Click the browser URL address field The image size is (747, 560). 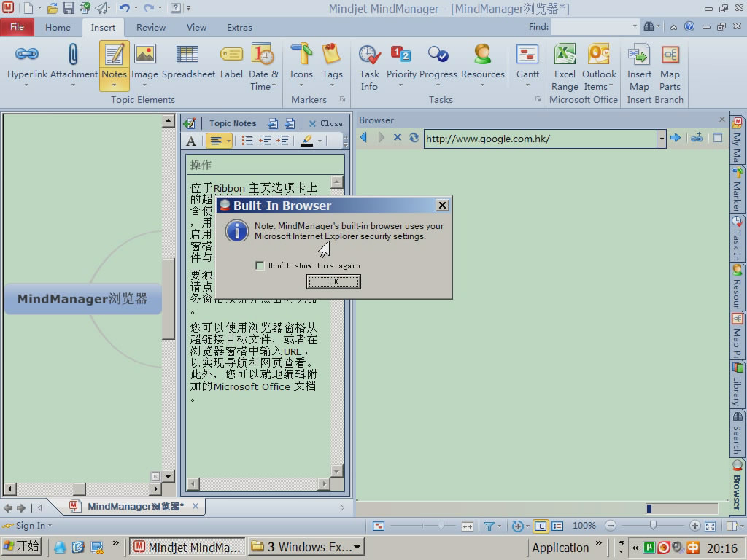(541, 139)
